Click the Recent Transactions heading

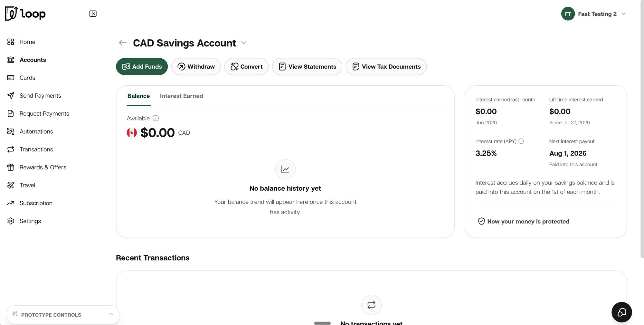click(153, 258)
